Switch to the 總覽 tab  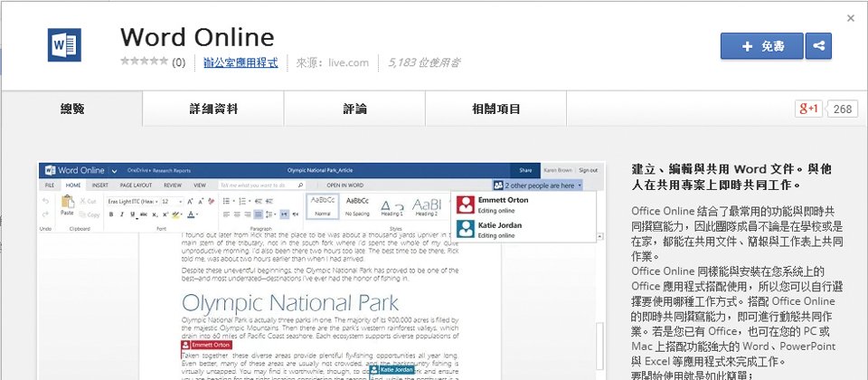click(72, 109)
